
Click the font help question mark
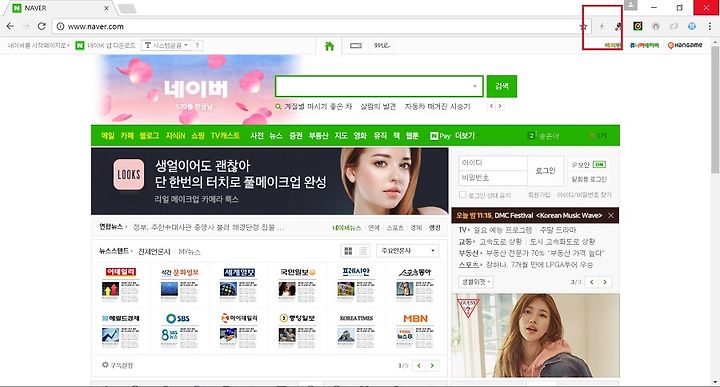tap(197, 45)
